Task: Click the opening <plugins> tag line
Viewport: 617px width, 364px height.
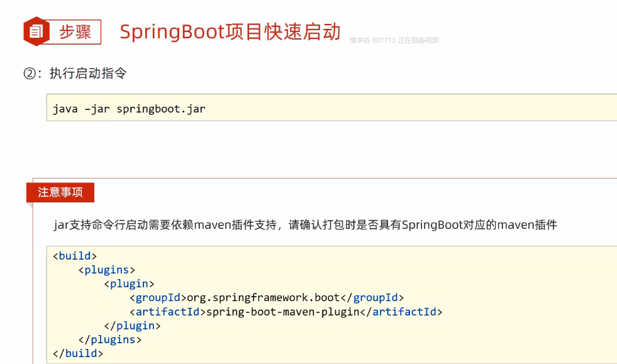Action: tap(107, 270)
